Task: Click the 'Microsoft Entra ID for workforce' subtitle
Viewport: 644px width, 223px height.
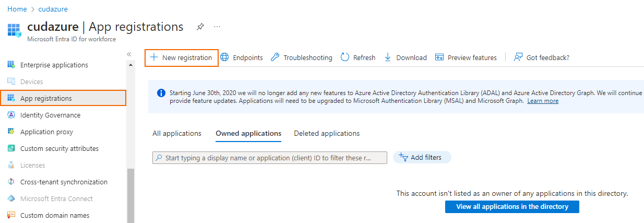Action: click(71, 39)
